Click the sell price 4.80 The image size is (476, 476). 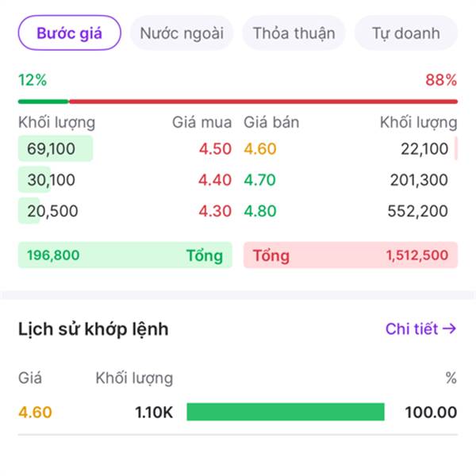260,212
